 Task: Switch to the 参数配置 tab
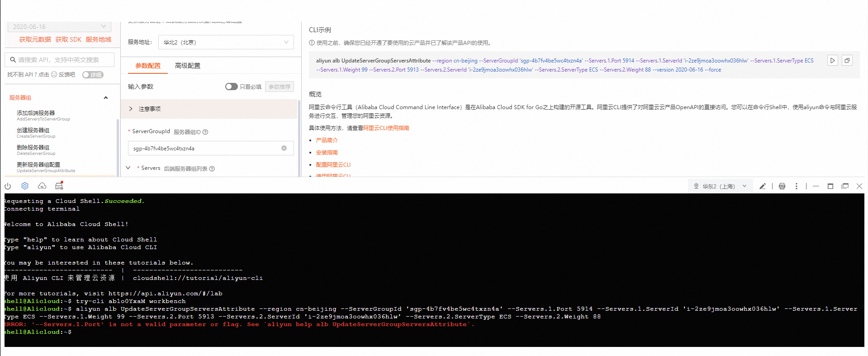pyautogui.click(x=148, y=66)
